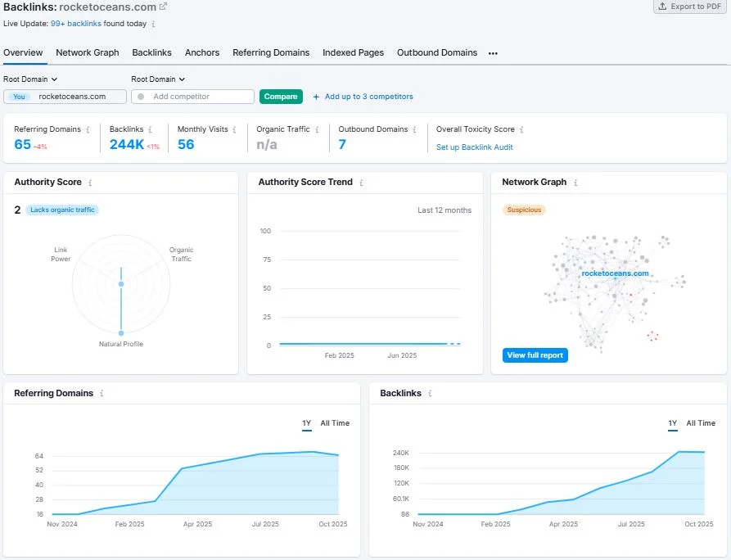Image resolution: width=731 pixels, height=560 pixels.
Task: Open rocketoceans.com external link icon
Action: coord(163,7)
